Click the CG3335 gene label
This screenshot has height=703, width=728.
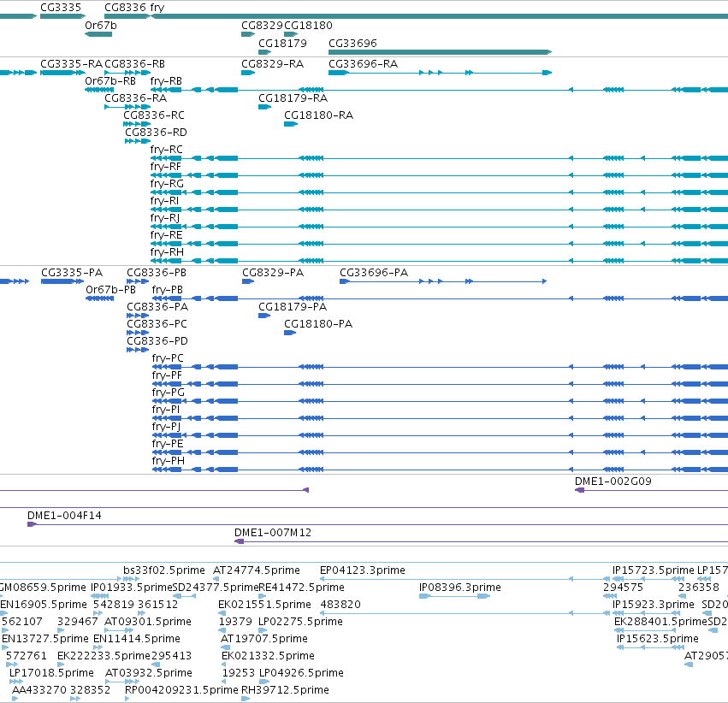[61, 8]
